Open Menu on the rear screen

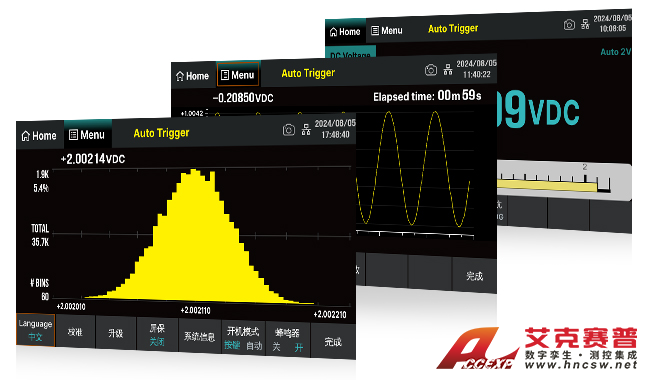click(x=387, y=30)
